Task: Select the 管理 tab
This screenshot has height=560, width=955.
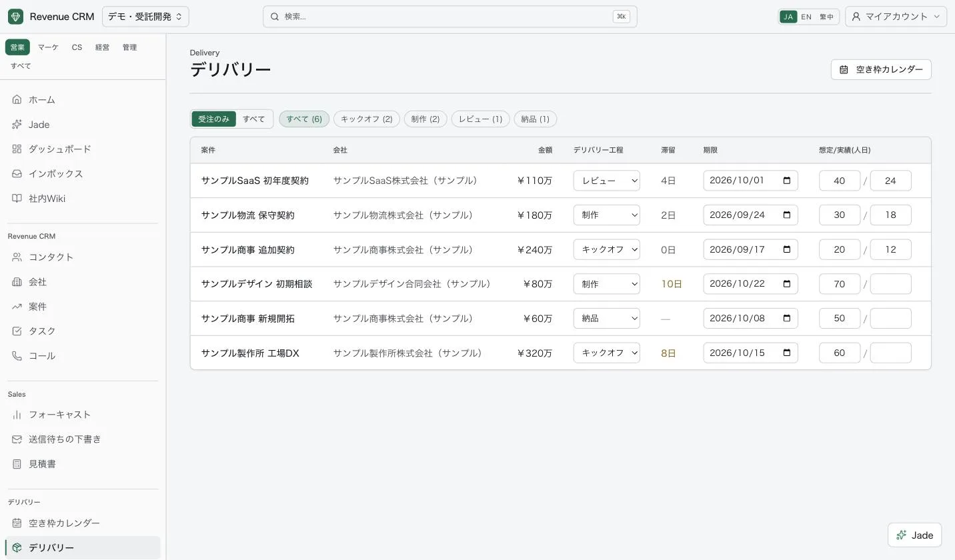Action: tap(129, 47)
